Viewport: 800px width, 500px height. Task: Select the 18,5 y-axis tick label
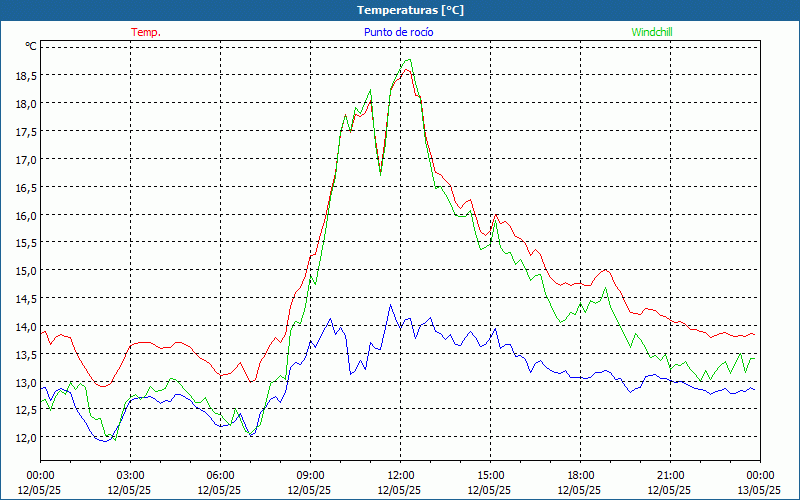[x=25, y=75]
